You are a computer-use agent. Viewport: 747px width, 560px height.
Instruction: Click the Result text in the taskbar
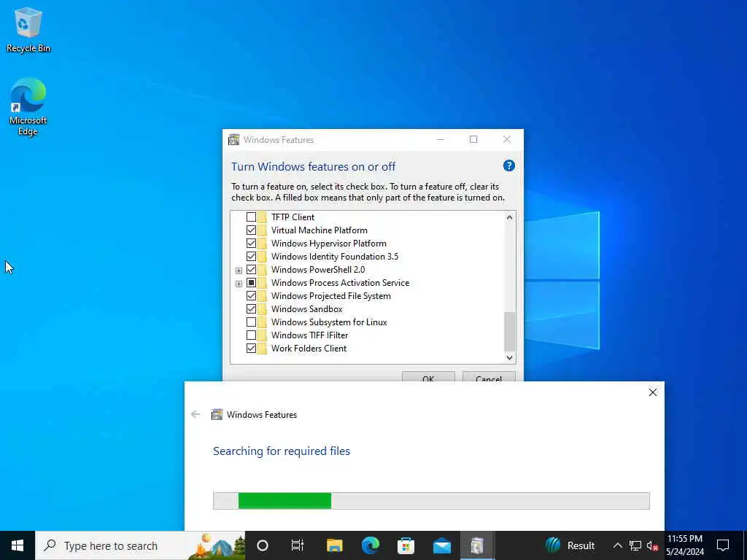point(581,545)
